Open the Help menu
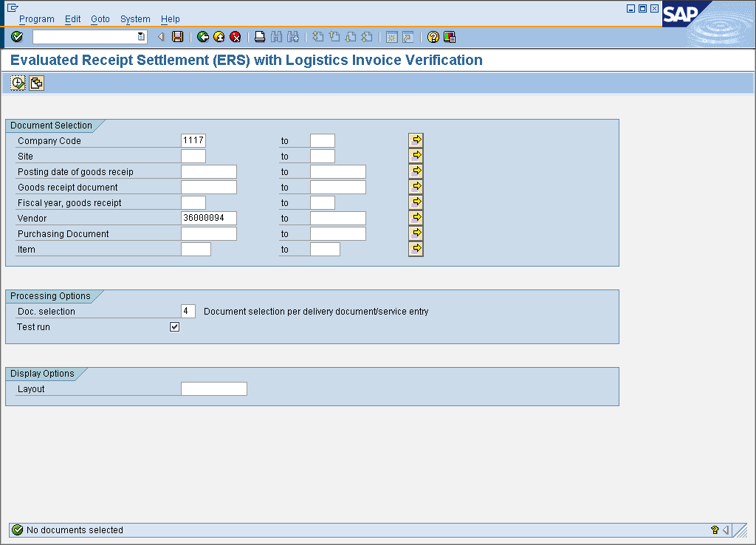Viewport: 756px width, 545px height. pos(171,18)
